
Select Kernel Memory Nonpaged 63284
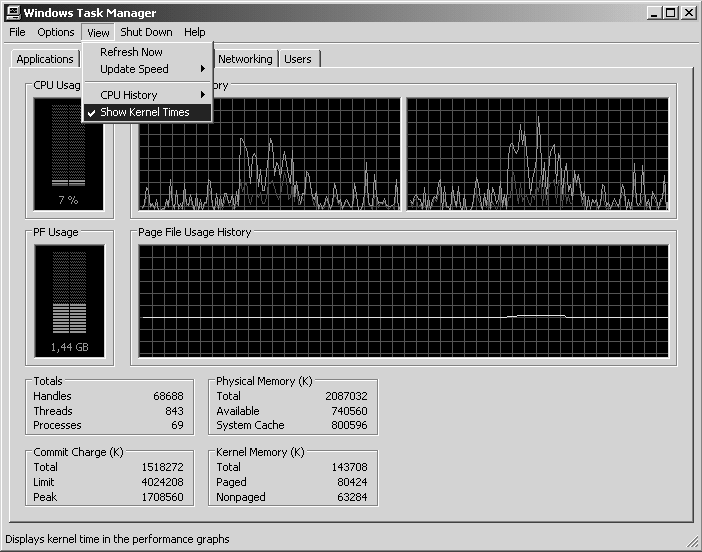pos(352,497)
